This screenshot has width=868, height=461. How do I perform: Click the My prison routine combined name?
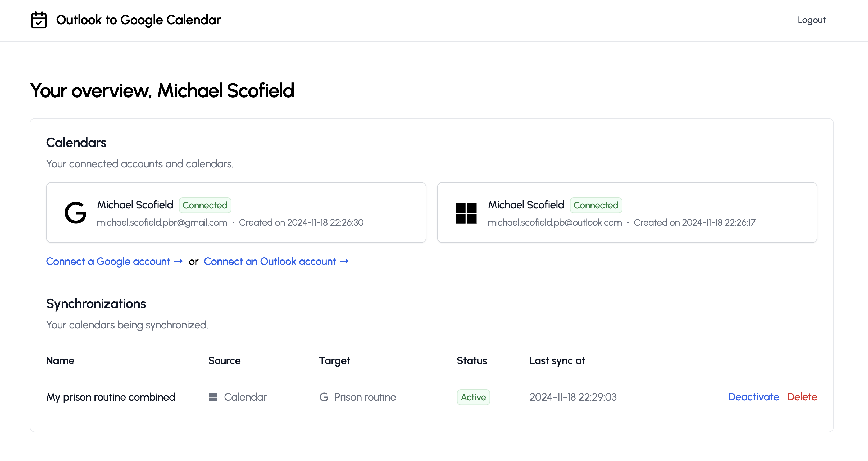point(111,397)
